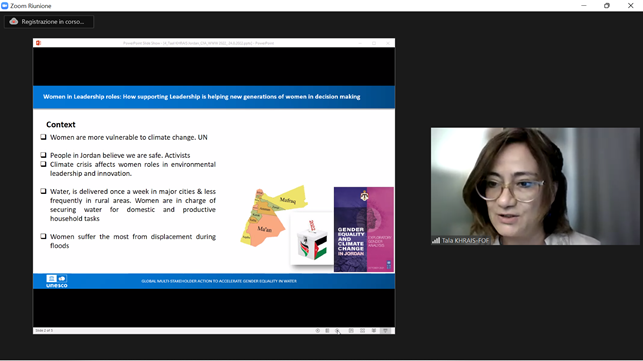This screenshot has width=643, height=361.
Task: Click the Jordan governorates map image
Action: pos(273,216)
